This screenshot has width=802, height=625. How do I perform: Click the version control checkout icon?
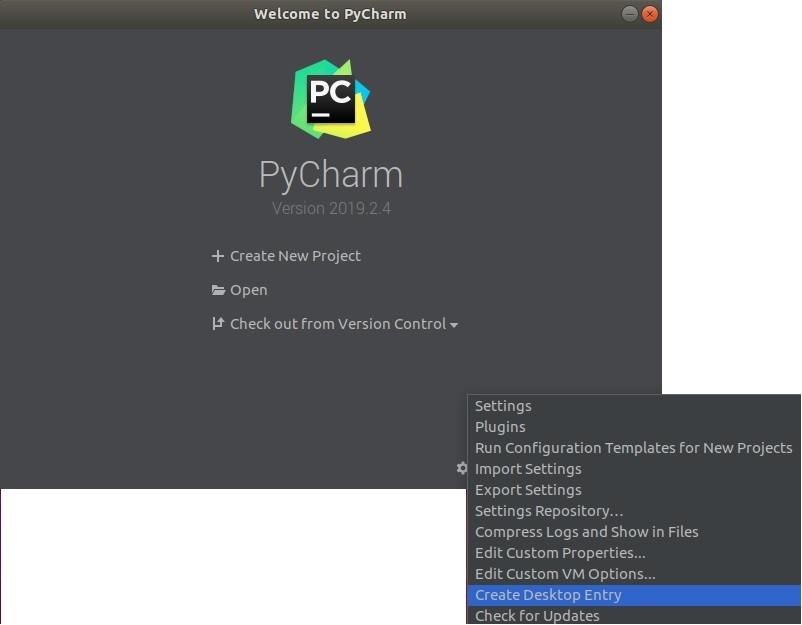[218, 324]
